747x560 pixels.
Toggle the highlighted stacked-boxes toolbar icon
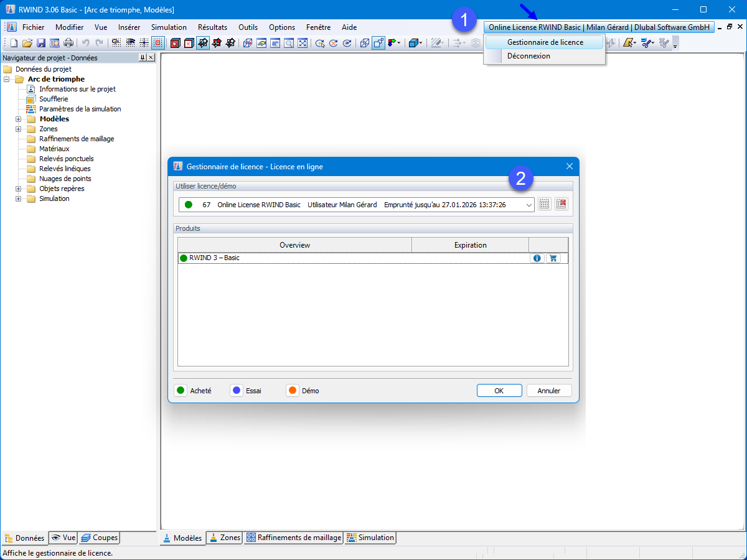[x=378, y=43]
